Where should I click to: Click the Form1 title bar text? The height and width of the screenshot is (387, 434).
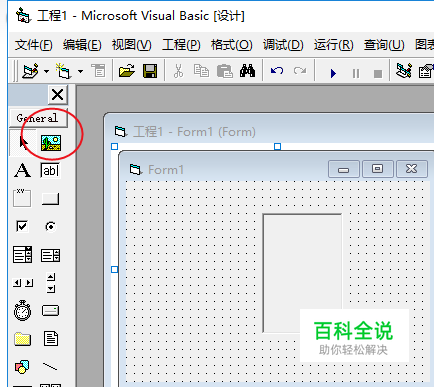(166, 170)
